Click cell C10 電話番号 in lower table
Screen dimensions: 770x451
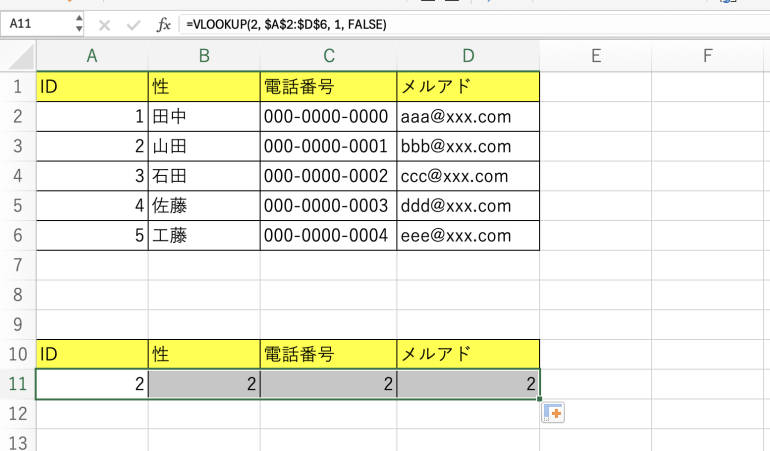tap(329, 354)
